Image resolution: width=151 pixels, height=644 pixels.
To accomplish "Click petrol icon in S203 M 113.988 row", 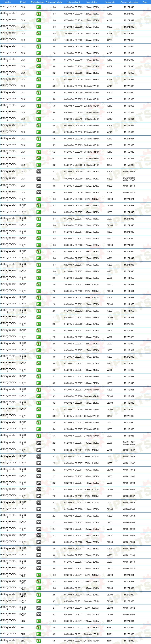I will click(39, 429).
